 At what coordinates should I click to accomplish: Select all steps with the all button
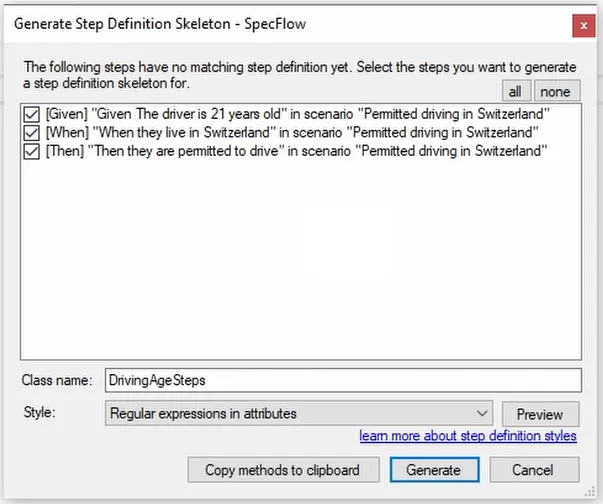[x=516, y=91]
